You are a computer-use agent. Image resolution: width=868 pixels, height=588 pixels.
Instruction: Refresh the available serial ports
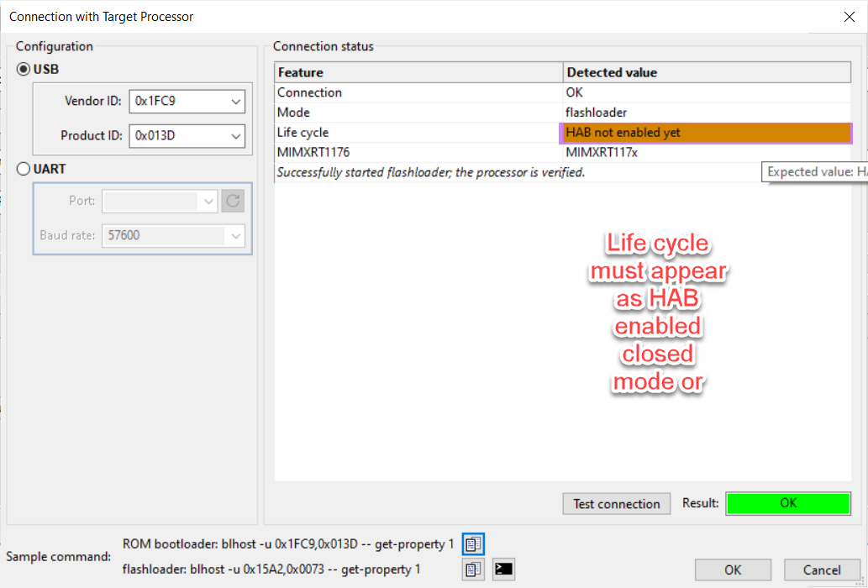233,201
